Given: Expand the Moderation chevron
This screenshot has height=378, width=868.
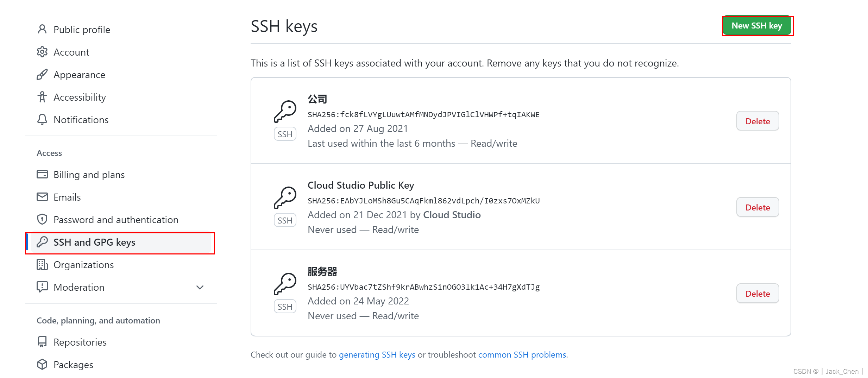Looking at the screenshot, I should [x=200, y=287].
